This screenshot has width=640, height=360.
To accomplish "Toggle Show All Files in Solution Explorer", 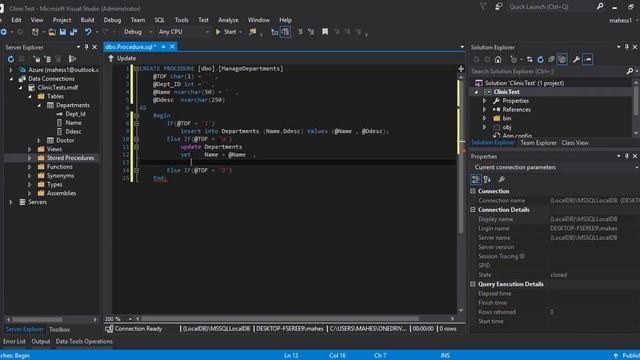I will pyautogui.click(x=562, y=60).
